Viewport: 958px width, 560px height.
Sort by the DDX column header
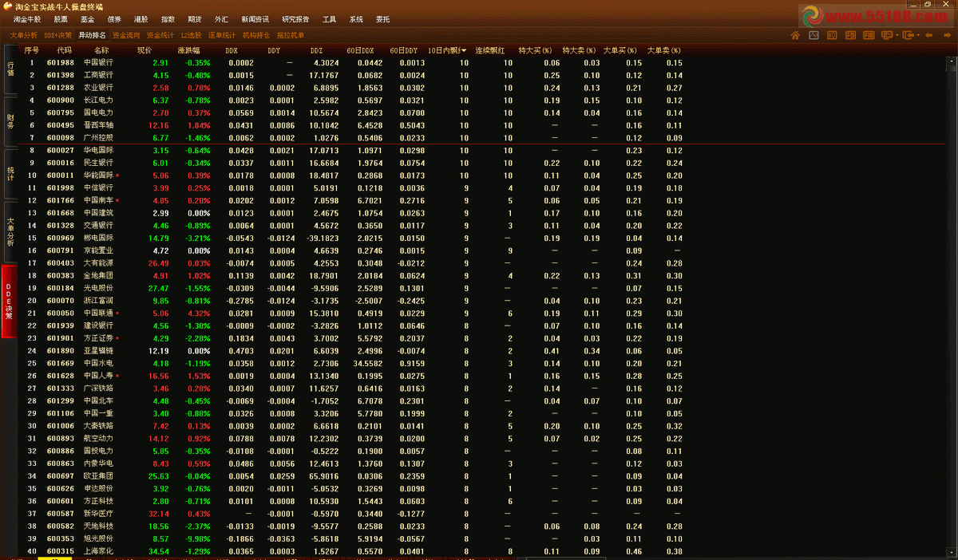tap(232, 50)
